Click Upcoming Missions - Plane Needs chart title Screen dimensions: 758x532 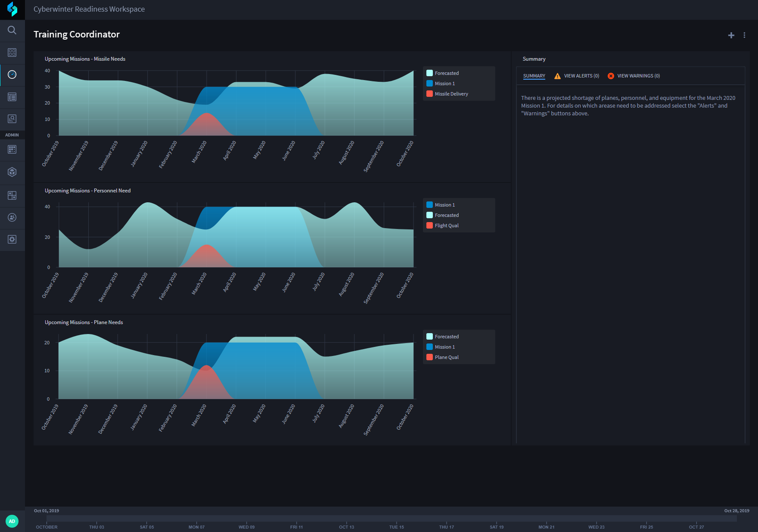coord(84,322)
